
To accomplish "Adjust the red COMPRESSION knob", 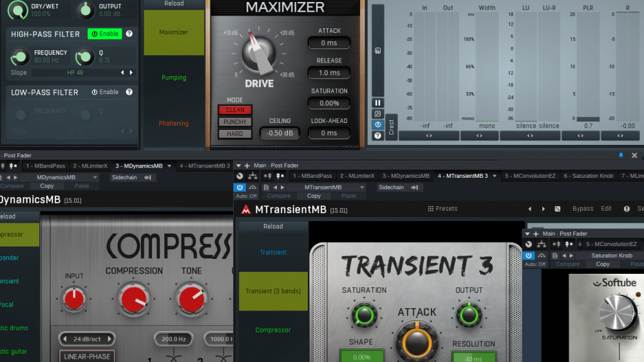I will [133, 299].
